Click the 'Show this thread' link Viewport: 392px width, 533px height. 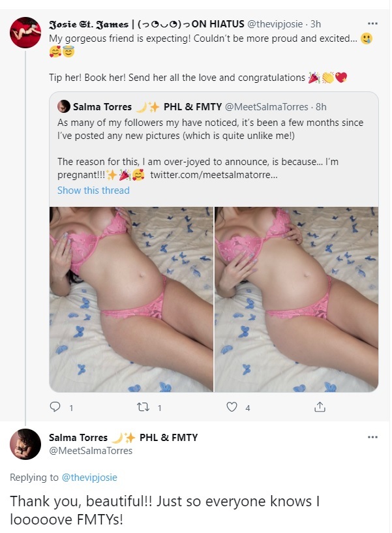93,190
